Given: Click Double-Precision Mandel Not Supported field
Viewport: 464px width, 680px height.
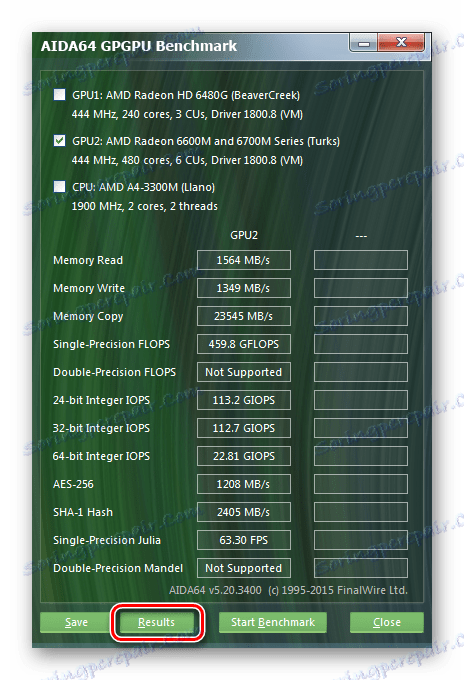Looking at the screenshot, I should click(244, 568).
